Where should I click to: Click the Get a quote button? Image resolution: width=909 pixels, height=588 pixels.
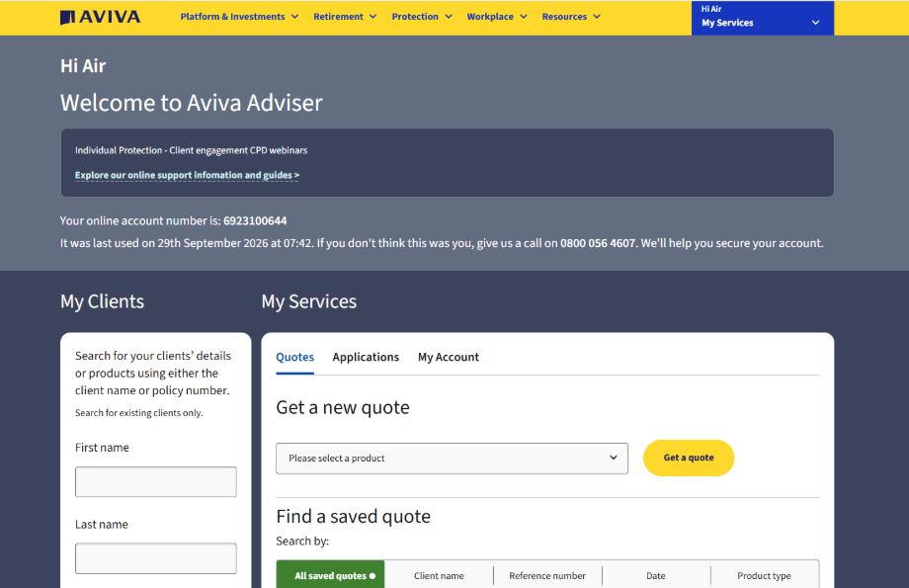(689, 459)
